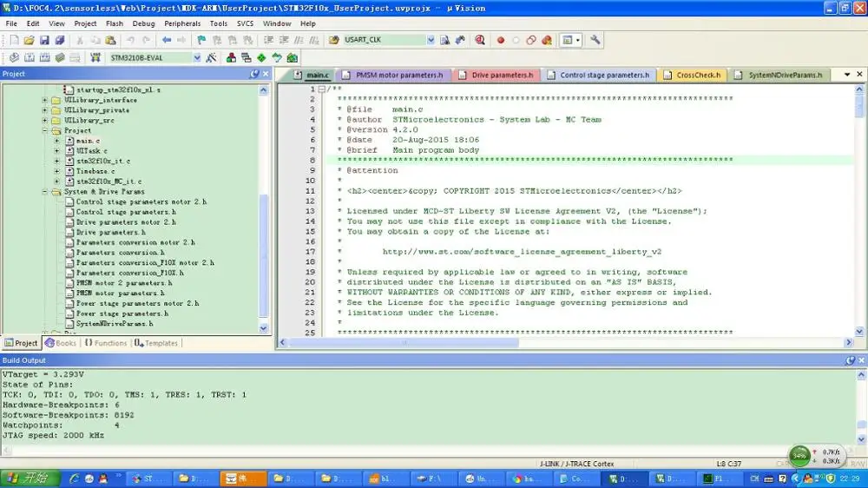Select Drive parameters.h in project tree
This screenshot has height=488, width=868.
click(111, 232)
